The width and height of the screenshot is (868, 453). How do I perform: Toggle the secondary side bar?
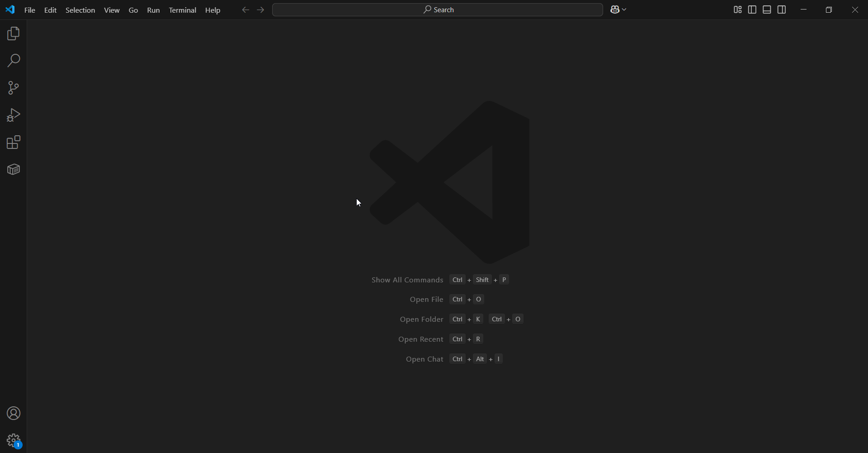tap(782, 10)
